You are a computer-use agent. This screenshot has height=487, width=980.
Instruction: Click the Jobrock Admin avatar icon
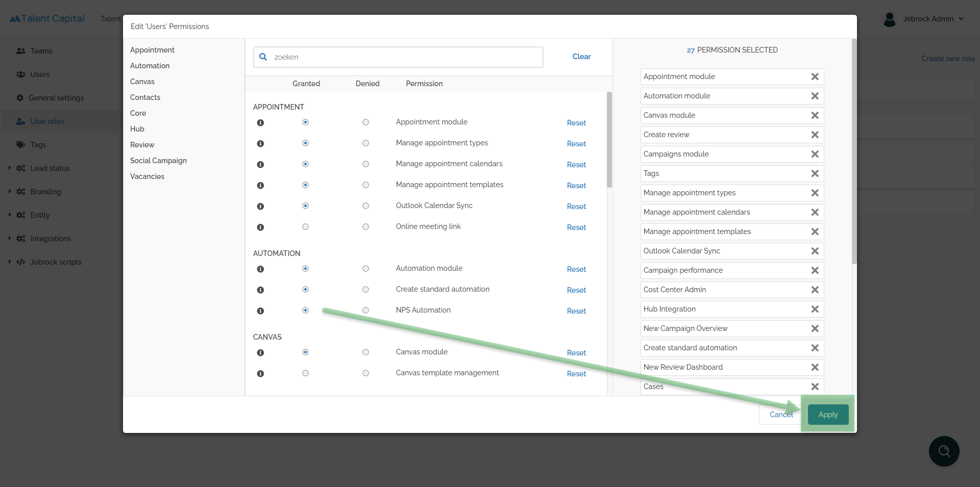[890, 19]
